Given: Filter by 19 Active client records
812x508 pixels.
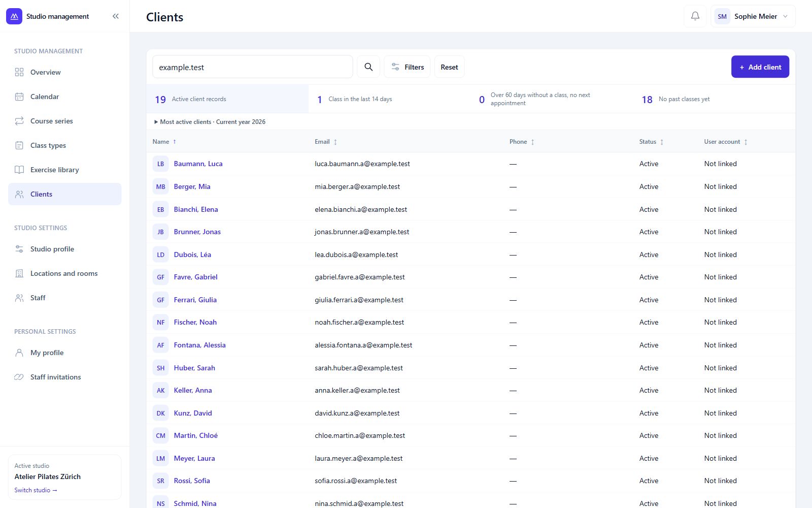Looking at the screenshot, I should click(x=227, y=99).
